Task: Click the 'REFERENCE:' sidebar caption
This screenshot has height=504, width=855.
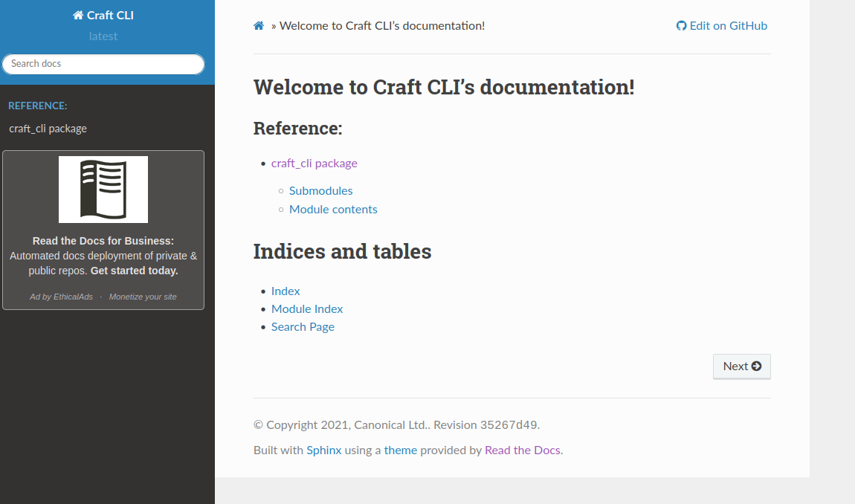Action: (38, 106)
